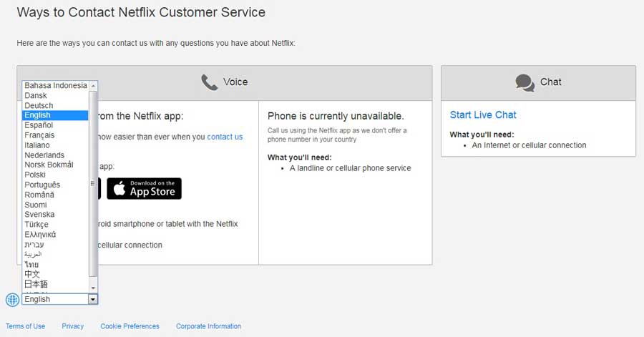Open the contact us link
The height and width of the screenshot is (337, 644).
coord(225,137)
